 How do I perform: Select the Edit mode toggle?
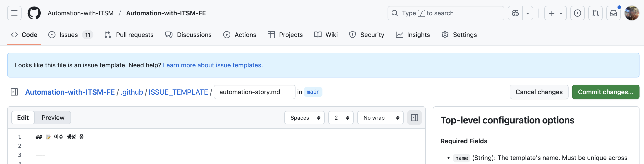tap(23, 118)
